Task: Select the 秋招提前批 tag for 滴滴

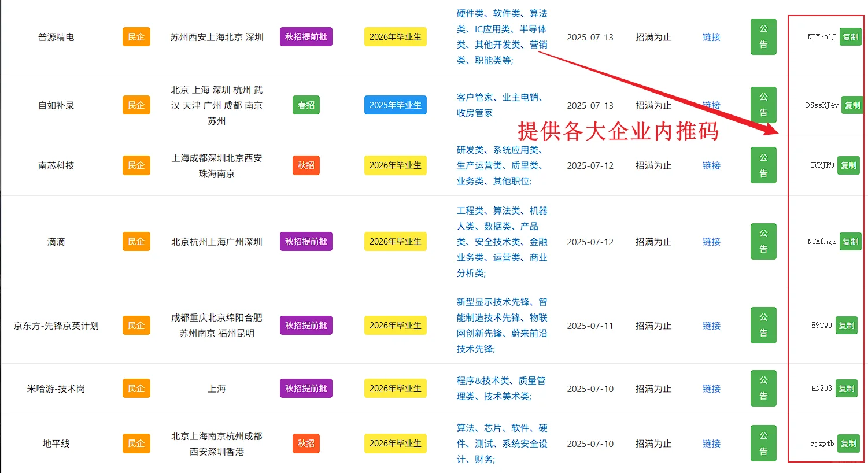Action: point(306,242)
